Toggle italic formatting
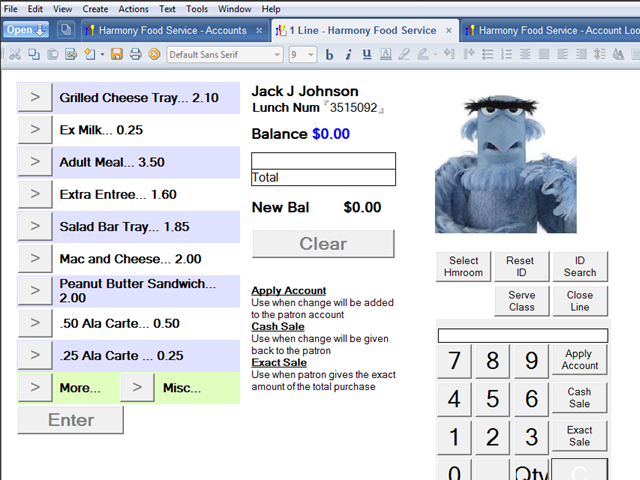Screen dimensions: 640x480 click(x=348, y=54)
